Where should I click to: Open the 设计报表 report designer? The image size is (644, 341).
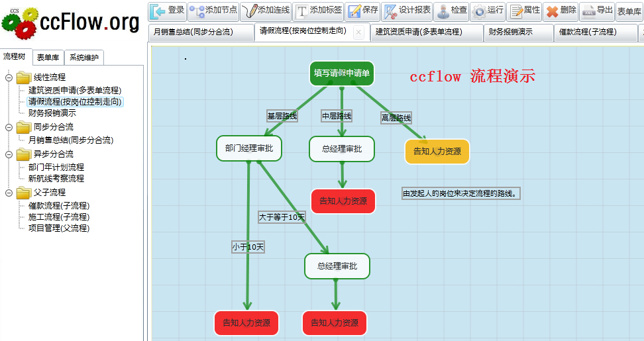pyautogui.click(x=407, y=11)
